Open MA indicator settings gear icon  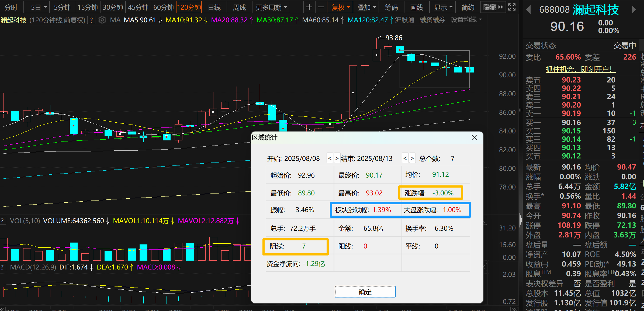(102, 20)
